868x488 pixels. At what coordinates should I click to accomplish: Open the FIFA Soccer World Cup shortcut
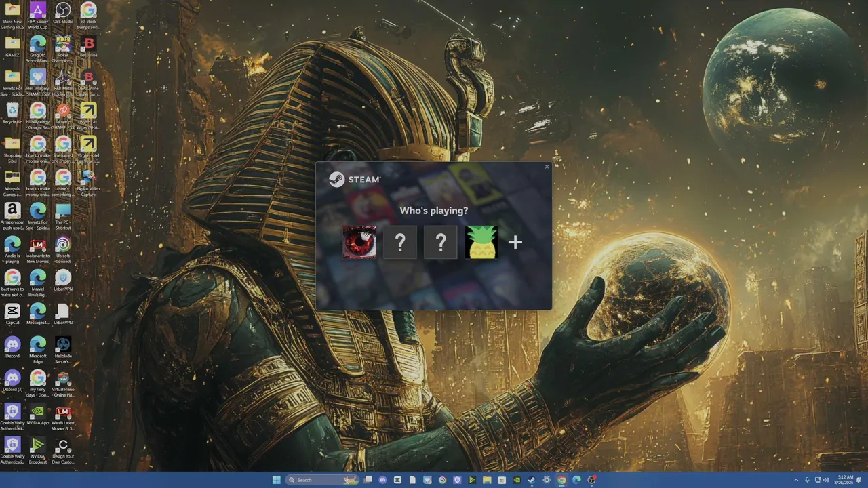pyautogui.click(x=38, y=15)
